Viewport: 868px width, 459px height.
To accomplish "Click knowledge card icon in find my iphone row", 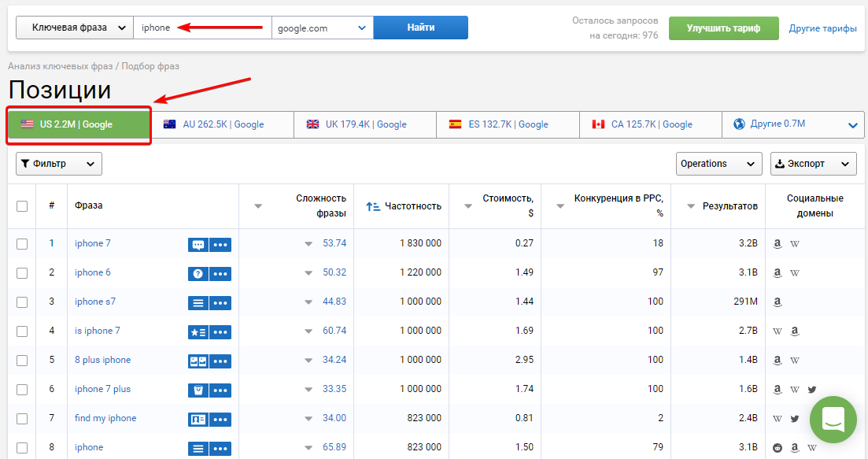I will click(198, 420).
